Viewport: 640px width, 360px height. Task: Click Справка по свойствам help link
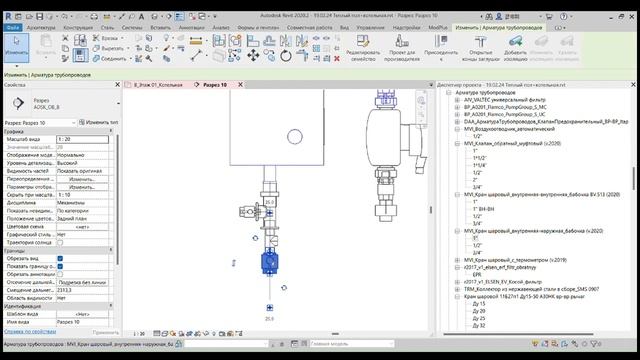click(30, 332)
